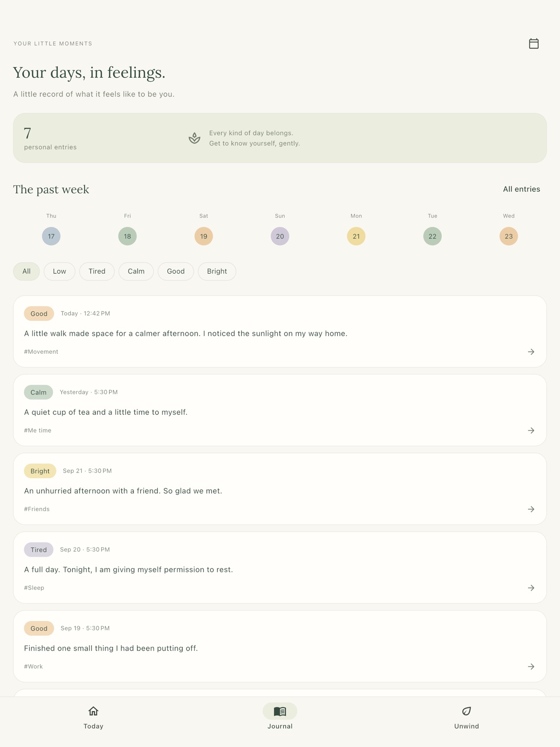Open the All entries link
Image resolution: width=560 pixels, height=747 pixels.
tap(521, 189)
